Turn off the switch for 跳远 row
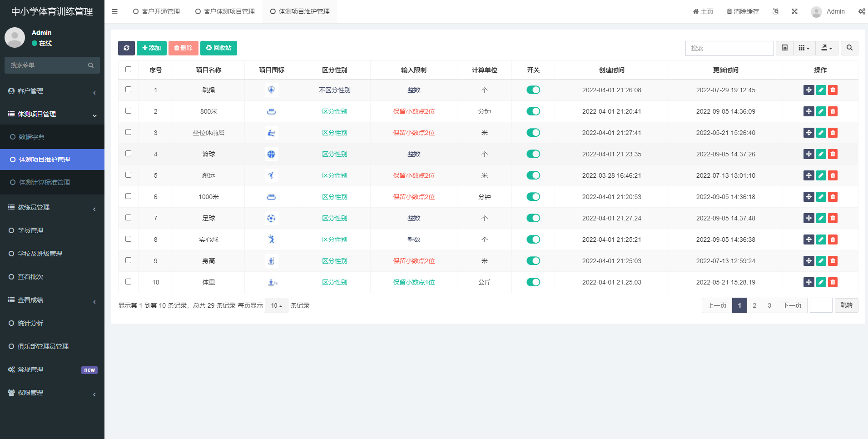The width and height of the screenshot is (868, 439). tap(533, 175)
